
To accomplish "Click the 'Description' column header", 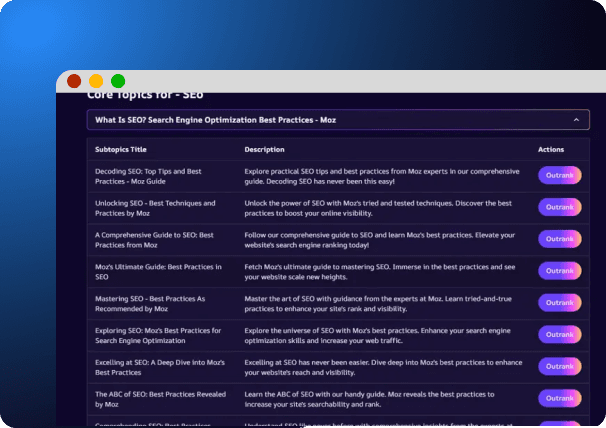I will tap(264, 150).
